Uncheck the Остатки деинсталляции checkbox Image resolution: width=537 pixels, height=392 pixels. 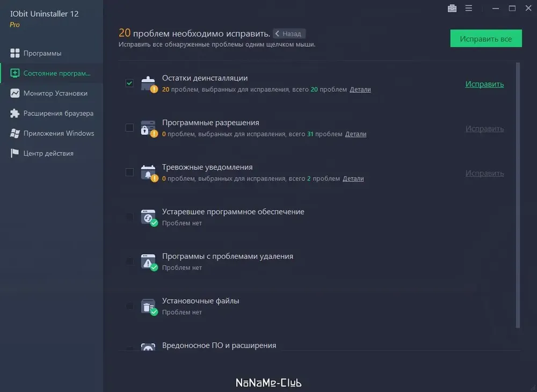(129, 83)
